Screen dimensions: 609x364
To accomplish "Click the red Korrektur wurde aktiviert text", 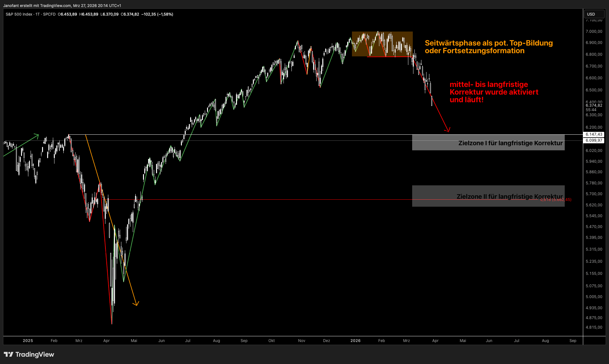I will coord(494,92).
